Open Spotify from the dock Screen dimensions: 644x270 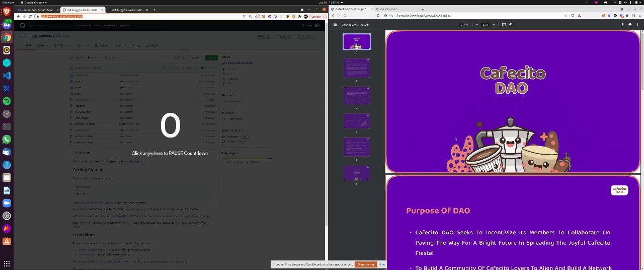7,101
